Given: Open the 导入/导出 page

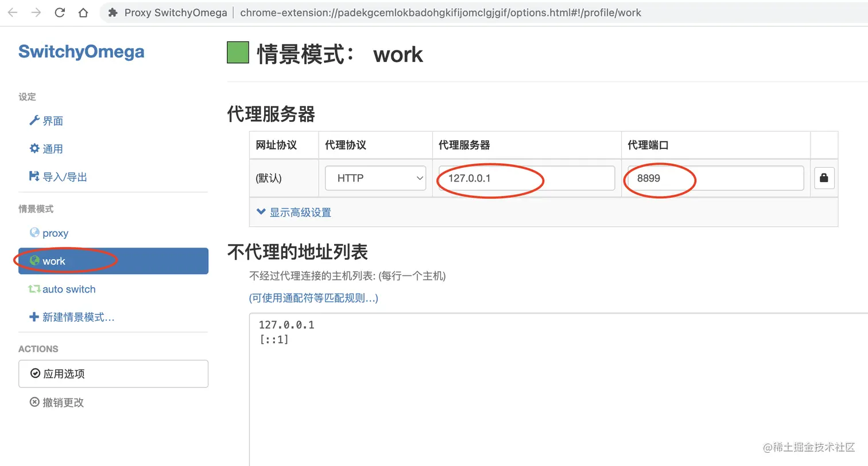Looking at the screenshot, I should click(58, 177).
